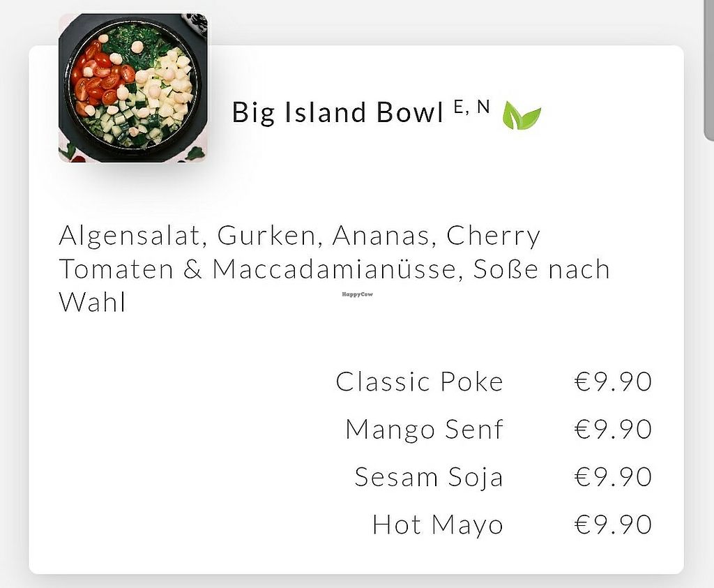
Task: Choose the Classic Poke sauce option
Action: tap(419, 382)
